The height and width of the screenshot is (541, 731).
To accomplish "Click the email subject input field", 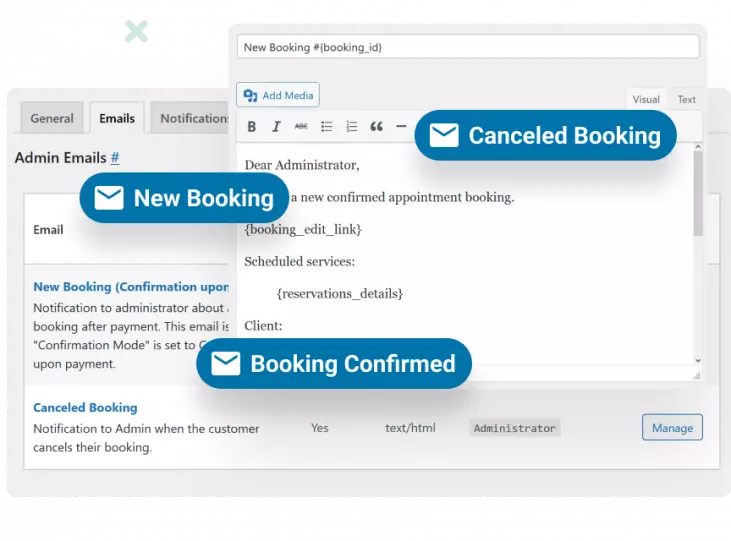I will click(x=468, y=47).
